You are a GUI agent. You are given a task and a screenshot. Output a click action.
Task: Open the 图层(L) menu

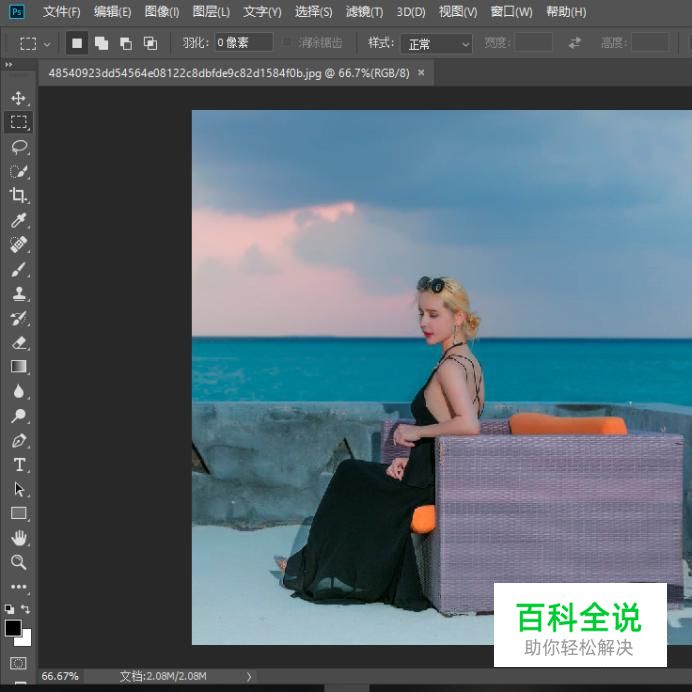[x=210, y=12]
